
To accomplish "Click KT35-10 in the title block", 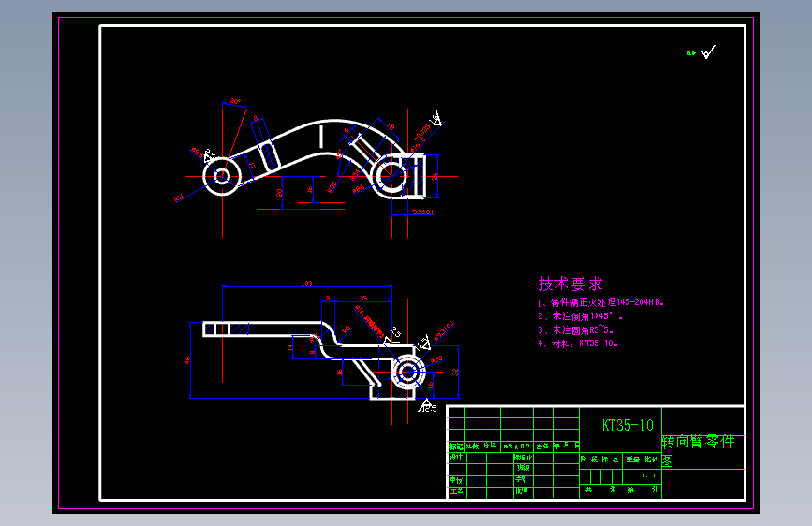I will click(627, 426).
